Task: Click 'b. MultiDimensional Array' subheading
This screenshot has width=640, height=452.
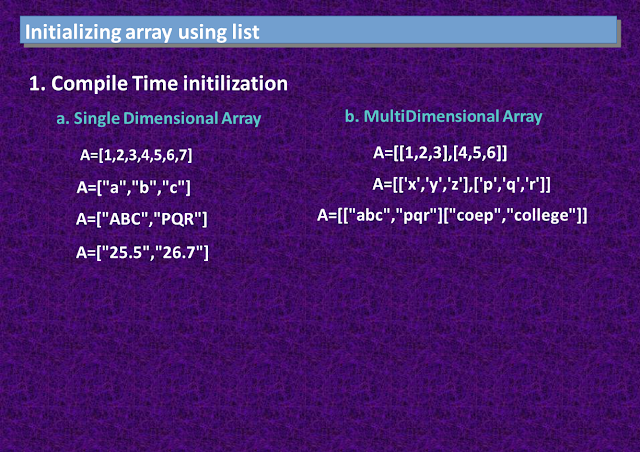Action: coord(444,117)
